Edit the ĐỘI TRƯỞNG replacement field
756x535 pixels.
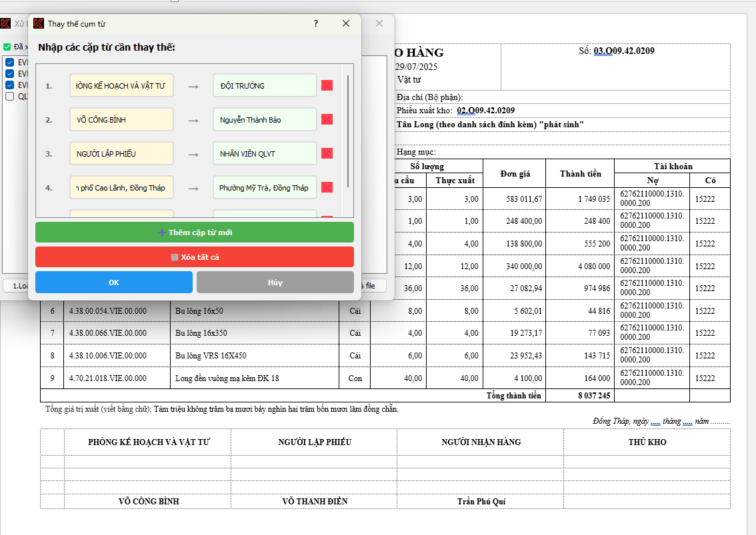265,86
